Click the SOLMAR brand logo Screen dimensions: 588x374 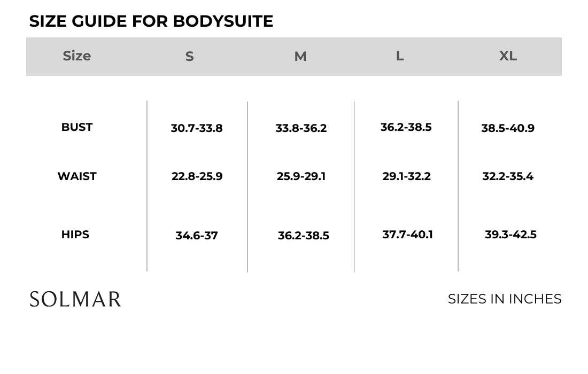pos(75,299)
